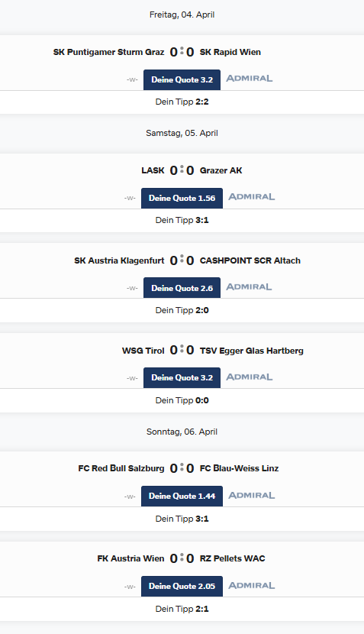Click the SK Rapid Wien team name
The height and width of the screenshot is (634, 364).
click(x=230, y=52)
